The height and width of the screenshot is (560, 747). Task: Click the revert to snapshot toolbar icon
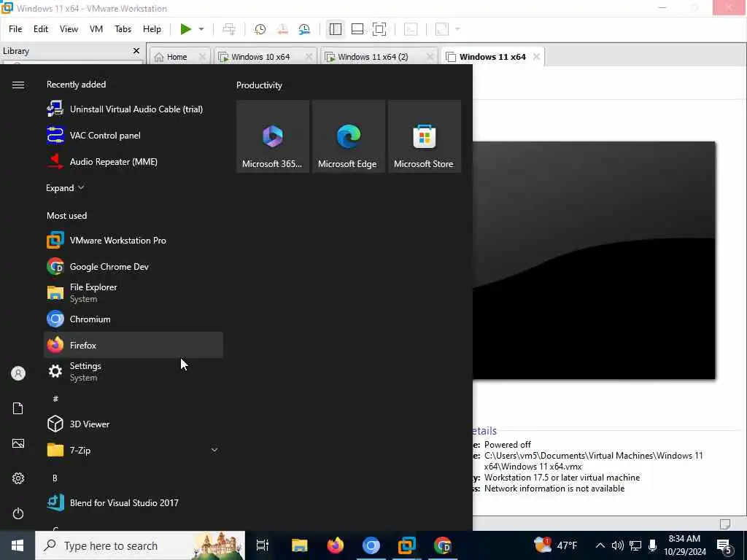[282, 29]
